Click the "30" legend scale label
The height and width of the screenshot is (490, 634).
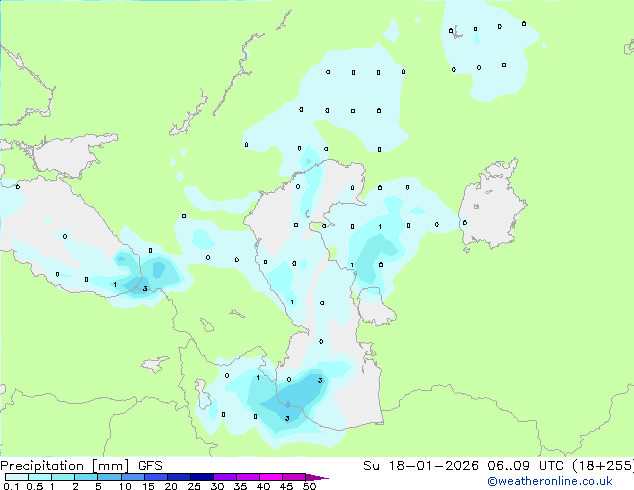[217, 486]
